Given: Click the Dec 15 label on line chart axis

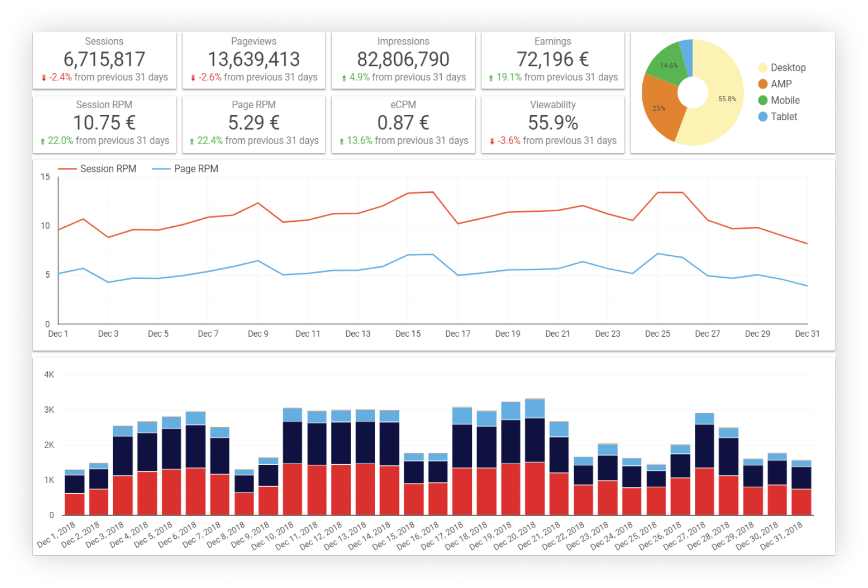Looking at the screenshot, I should (x=408, y=334).
